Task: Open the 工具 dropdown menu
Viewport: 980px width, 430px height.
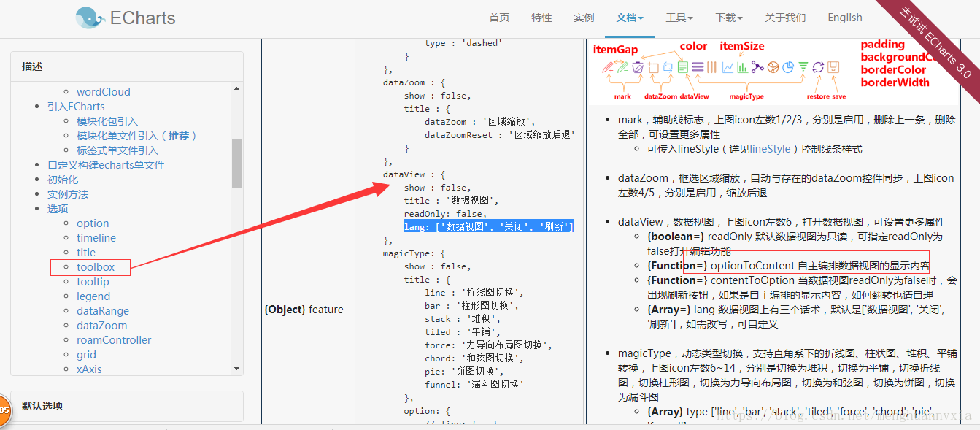Action: click(x=679, y=18)
